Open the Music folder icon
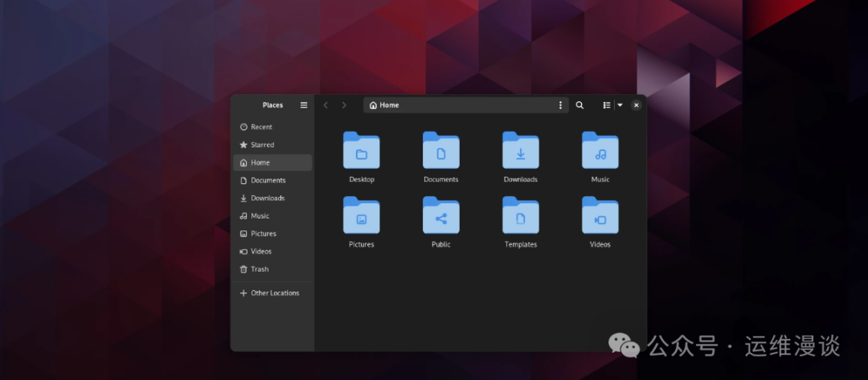 [x=600, y=150]
